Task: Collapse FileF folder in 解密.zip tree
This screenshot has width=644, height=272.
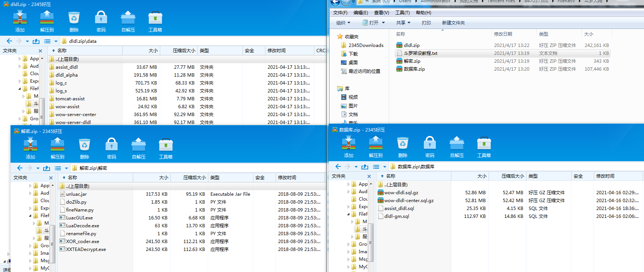Action: 30,216
